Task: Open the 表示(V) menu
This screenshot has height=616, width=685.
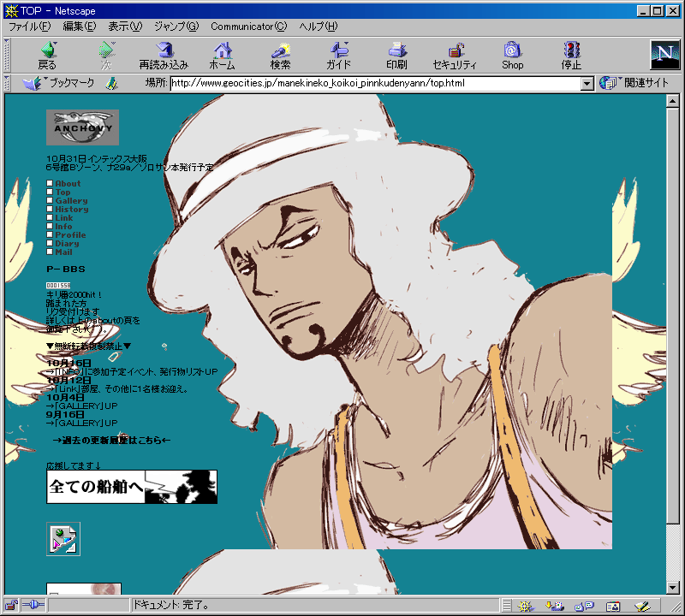Action: pos(125,27)
